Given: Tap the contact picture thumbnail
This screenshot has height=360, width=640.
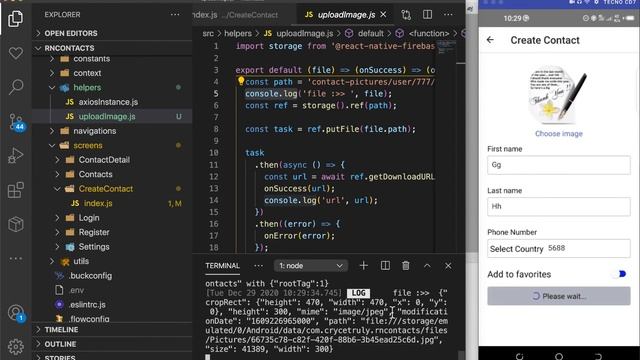Looking at the screenshot, I should point(558,95).
